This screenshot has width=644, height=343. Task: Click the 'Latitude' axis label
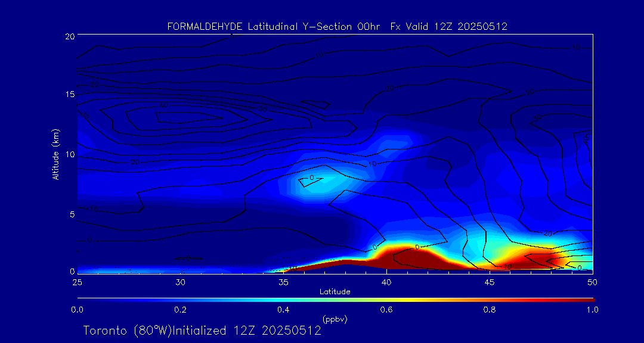[x=335, y=292]
